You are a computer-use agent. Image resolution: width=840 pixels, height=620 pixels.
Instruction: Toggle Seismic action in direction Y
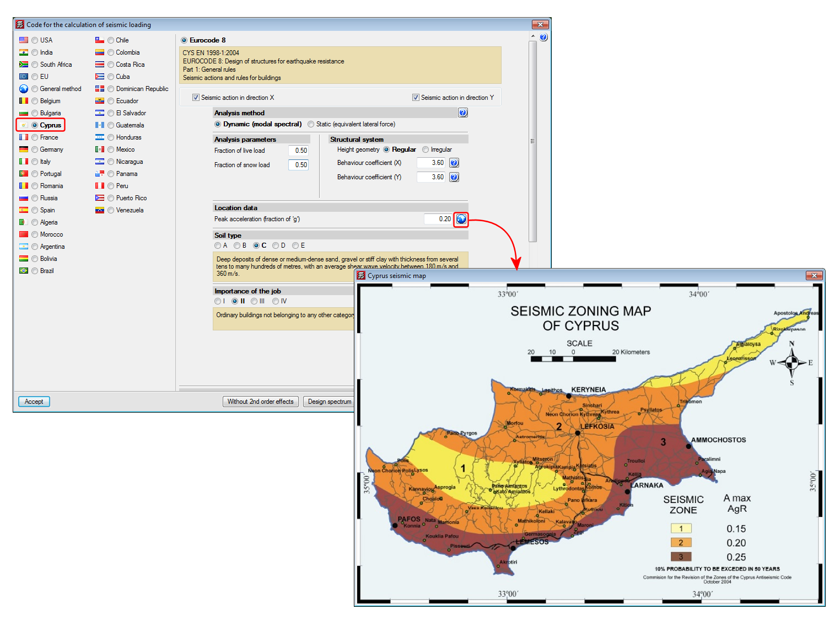pyautogui.click(x=416, y=98)
